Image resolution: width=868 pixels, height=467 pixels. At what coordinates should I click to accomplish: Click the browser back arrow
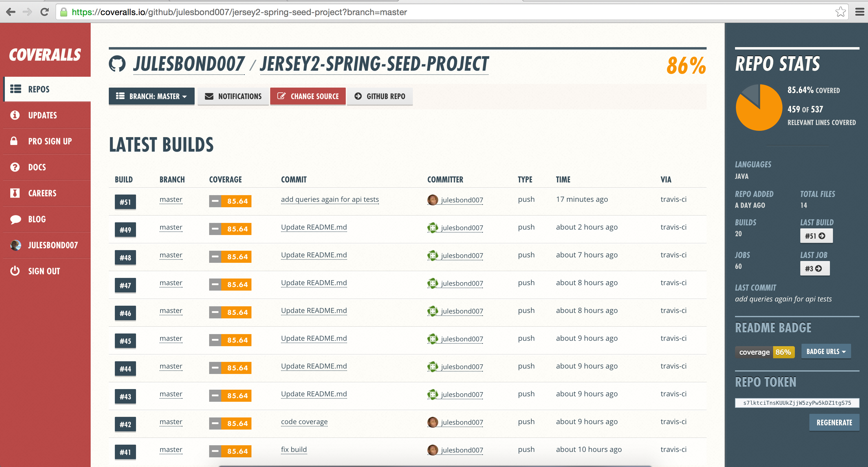pos(11,12)
